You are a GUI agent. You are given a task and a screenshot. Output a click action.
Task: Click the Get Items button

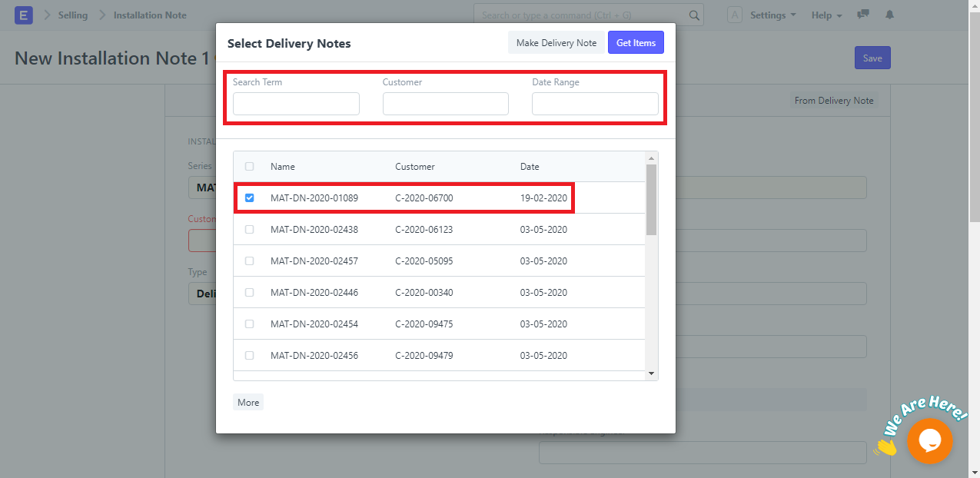click(636, 43)
